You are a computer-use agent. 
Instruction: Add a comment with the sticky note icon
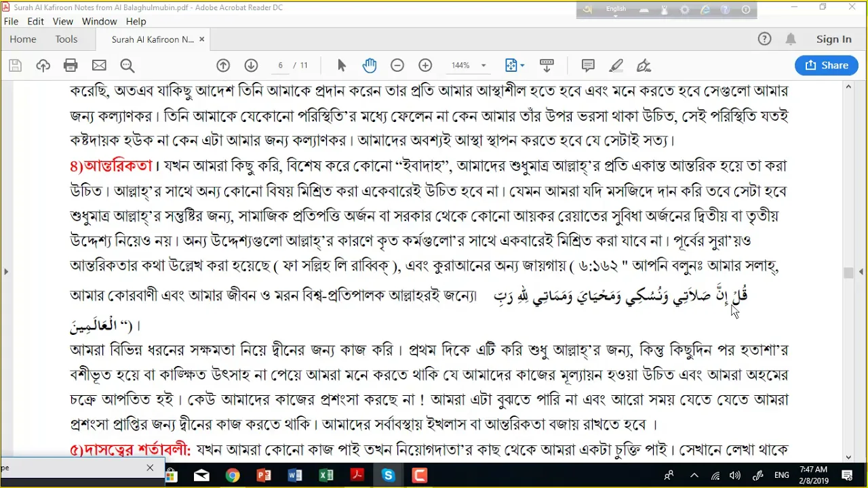[x=588, y=66]
